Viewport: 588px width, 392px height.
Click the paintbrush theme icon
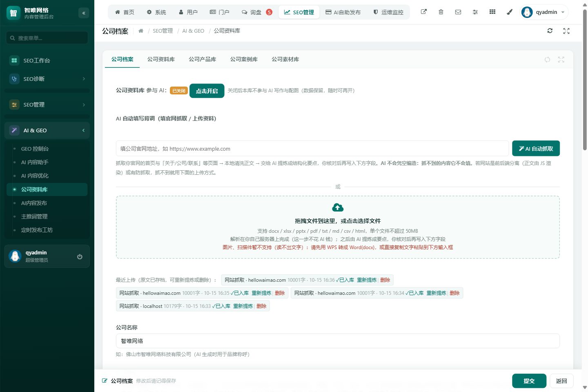510,12
